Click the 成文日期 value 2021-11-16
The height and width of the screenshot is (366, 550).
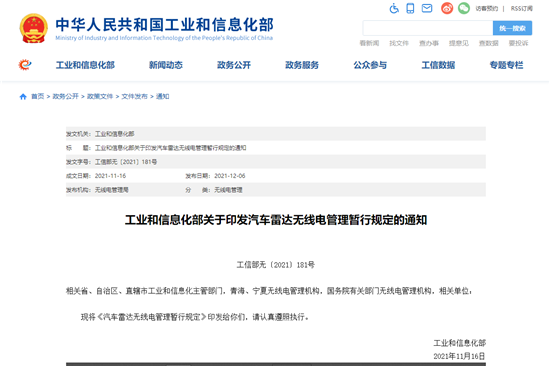pyautogui.click(x=110, y=176)
